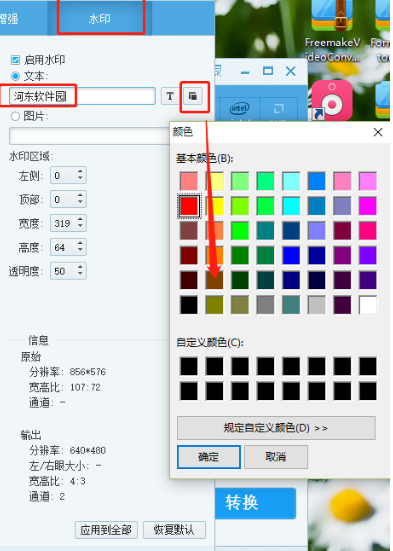This screenshot has width=393, height=551.
Task: Switch to the 增强 tab
Action: click(x=11, y=19)
